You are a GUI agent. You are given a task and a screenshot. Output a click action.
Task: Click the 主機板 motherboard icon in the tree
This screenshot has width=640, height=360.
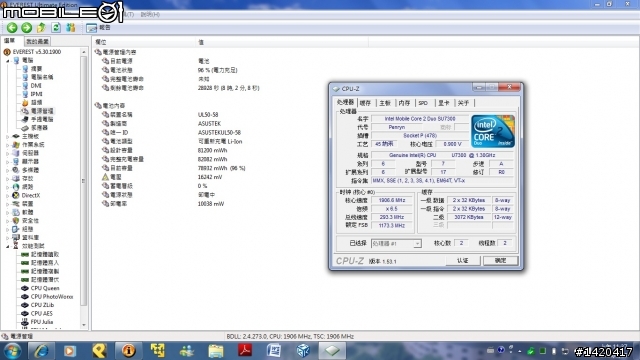pos(16,136)
